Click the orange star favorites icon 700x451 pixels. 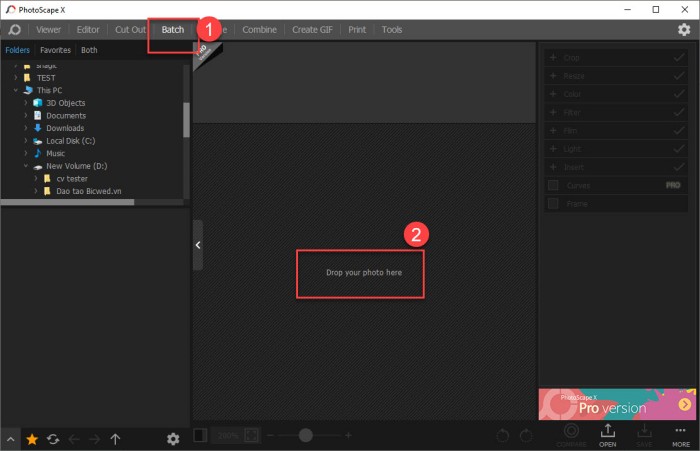point(32,439)
